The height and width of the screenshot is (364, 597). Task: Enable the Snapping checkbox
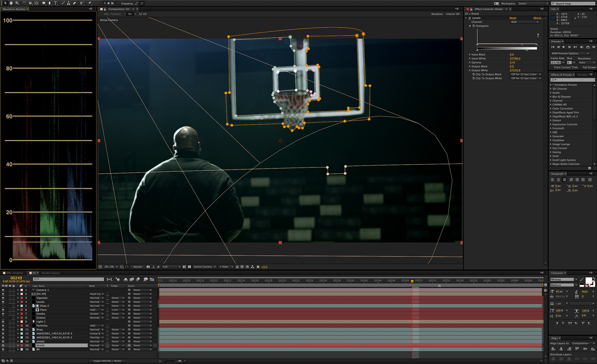(119, 3)
